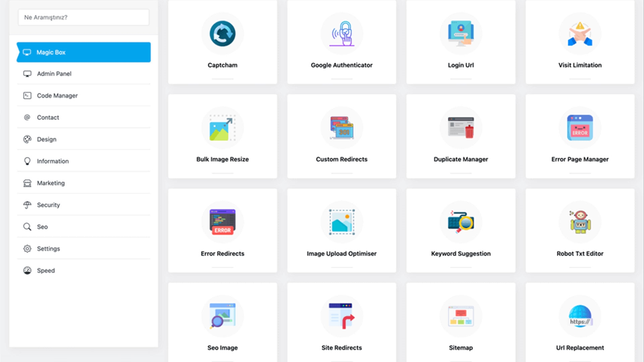Select the Visit Limitation warning icon
The image size is (644, 362).
click(x=580, y=34)
